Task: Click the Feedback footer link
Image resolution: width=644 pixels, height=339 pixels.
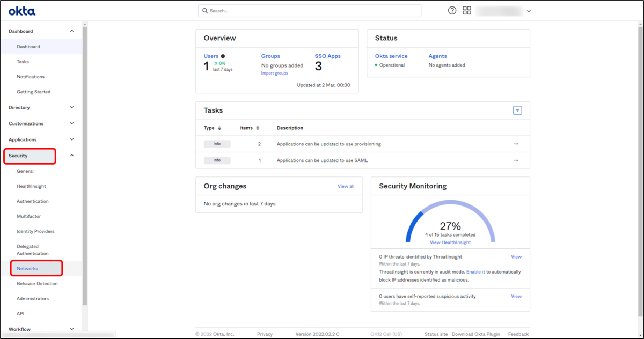Action: point(518,334)
